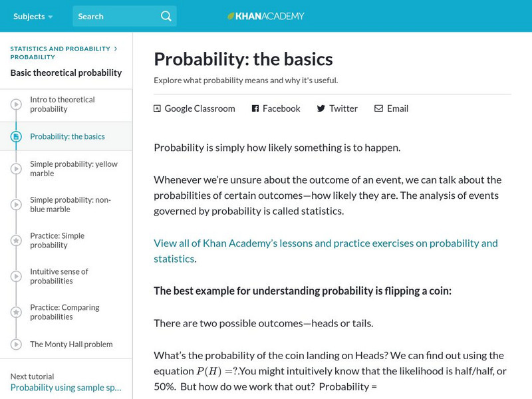Select the Probability: the basics article
The image size is (532, 399).
pyautogui.click(x=67, y=136)
